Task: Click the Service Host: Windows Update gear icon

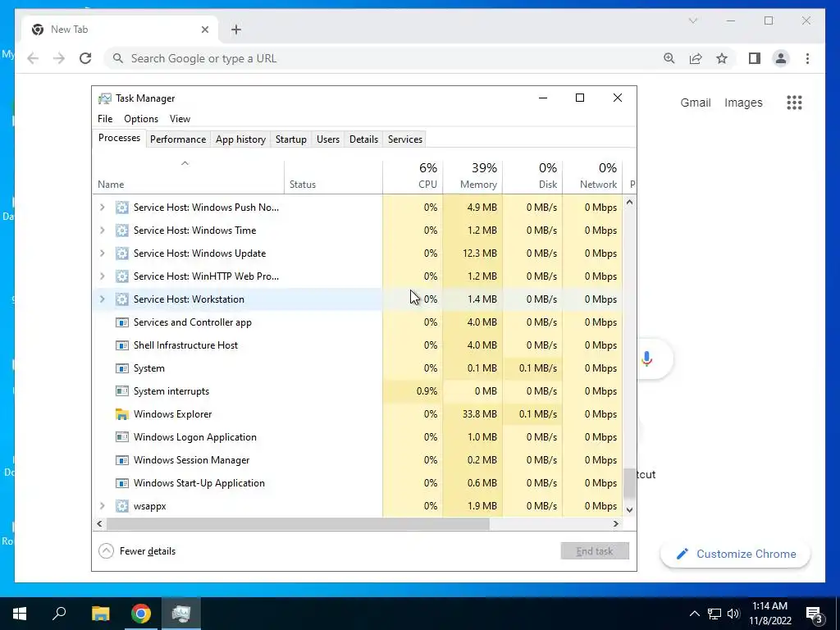Action: (122, 253)
